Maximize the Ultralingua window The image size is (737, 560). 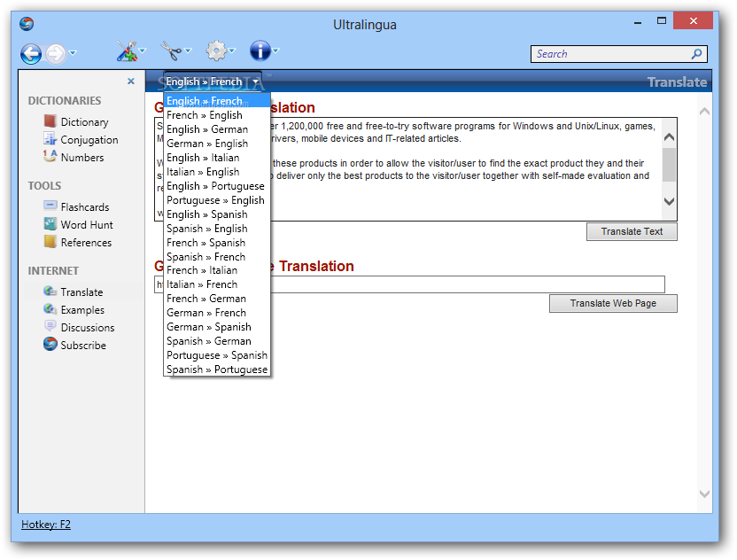coord(662,21)
